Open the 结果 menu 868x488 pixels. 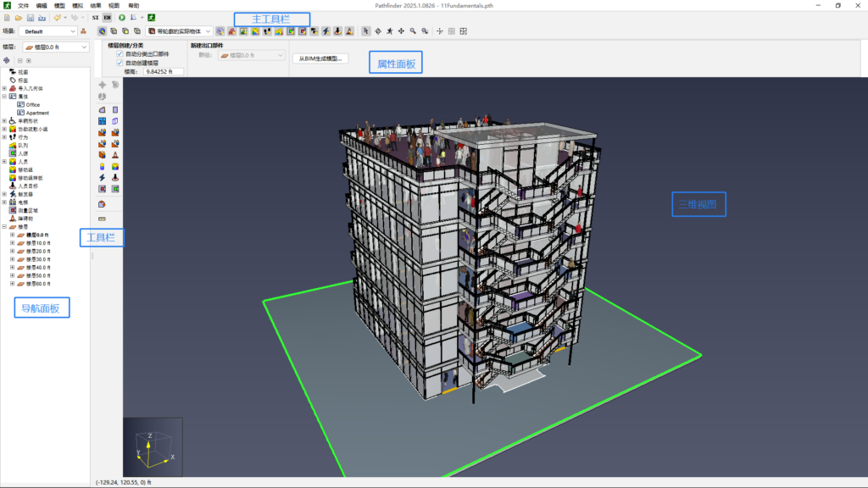[96, 5]
